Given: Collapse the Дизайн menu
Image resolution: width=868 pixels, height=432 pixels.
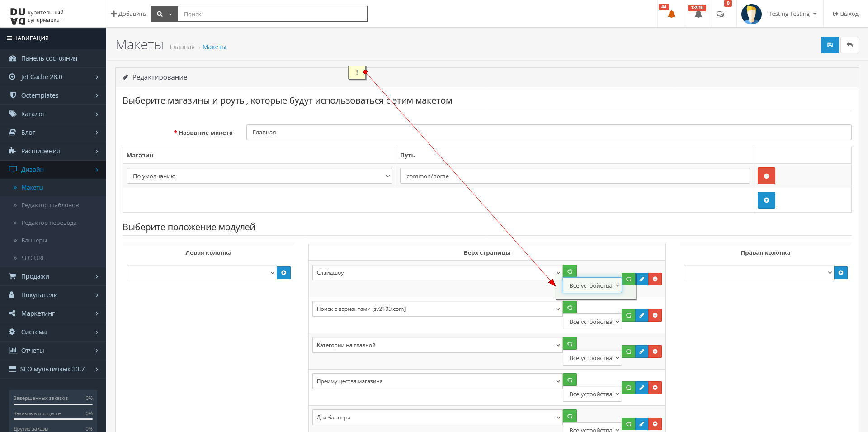Looking at the screenshot, I should (53, 170).
